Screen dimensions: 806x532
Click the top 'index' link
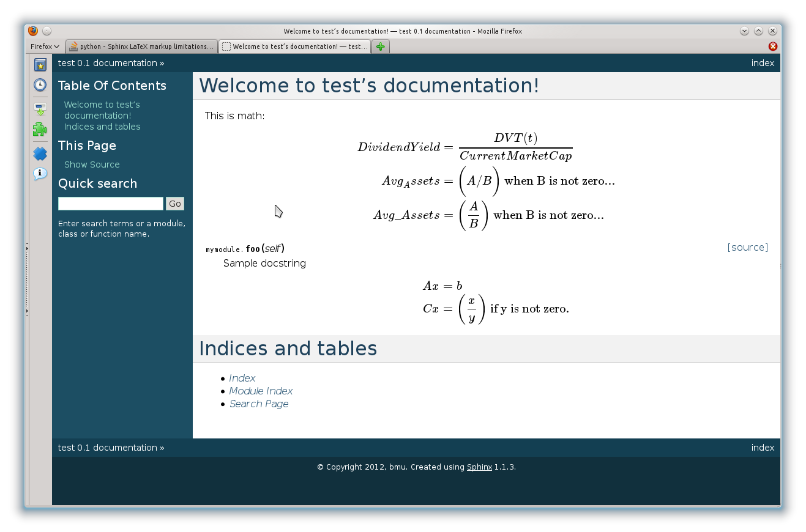[763, 63]
